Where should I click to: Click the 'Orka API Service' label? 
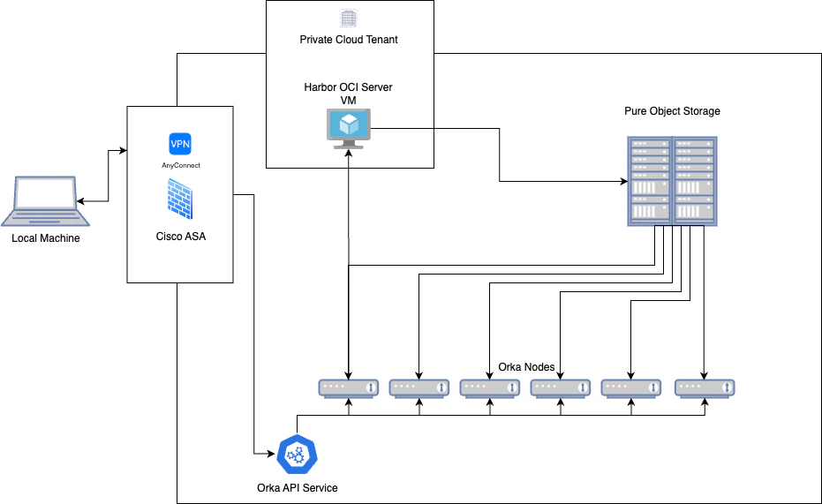coord(298,488)
